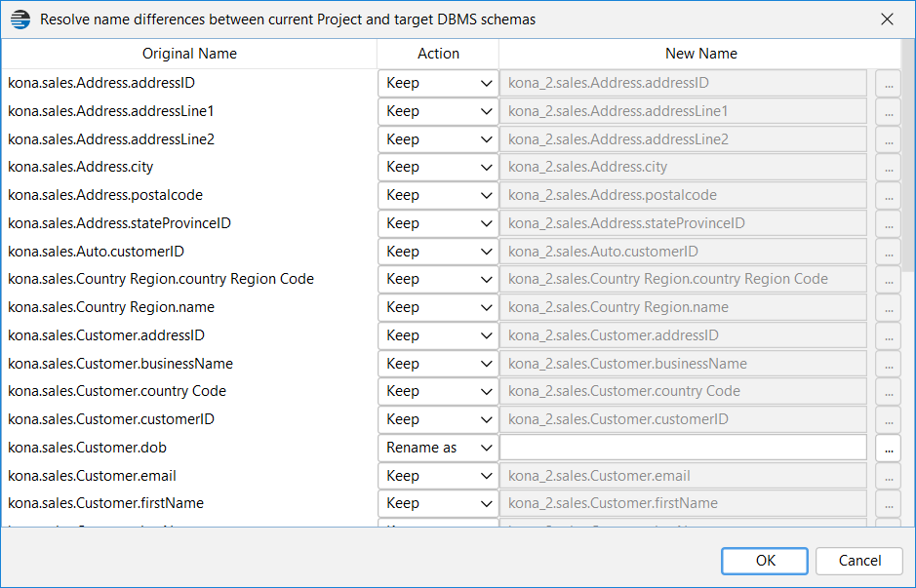916x588 pixels.
Task: Open Action dropdown for kona.sales.Country Region.name
Action: click(x=438, y=307)
